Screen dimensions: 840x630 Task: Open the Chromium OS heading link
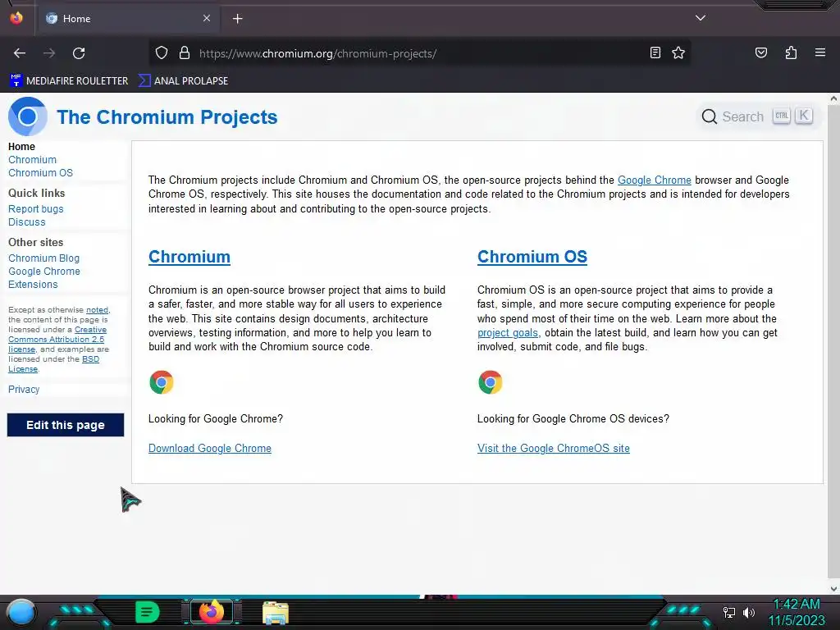pyautogui.click(x=532, y=257)
